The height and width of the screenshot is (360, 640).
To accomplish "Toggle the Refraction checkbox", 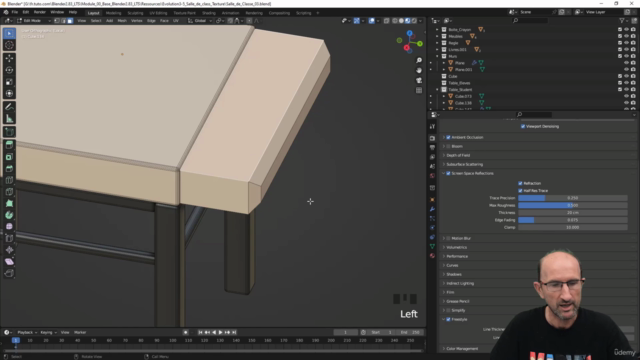I will coord(520,183).
